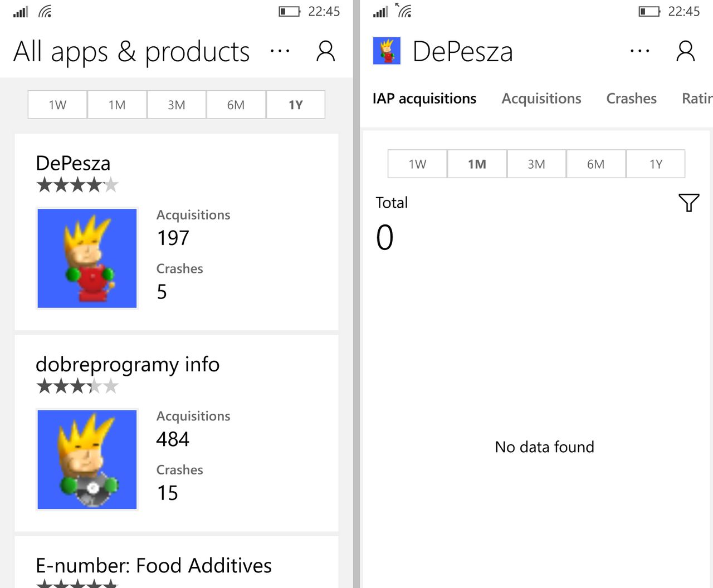Viewport: 713px width, 588px height.
Task: Select 1M range in All apps view
Action: click(x=117, y=105)
